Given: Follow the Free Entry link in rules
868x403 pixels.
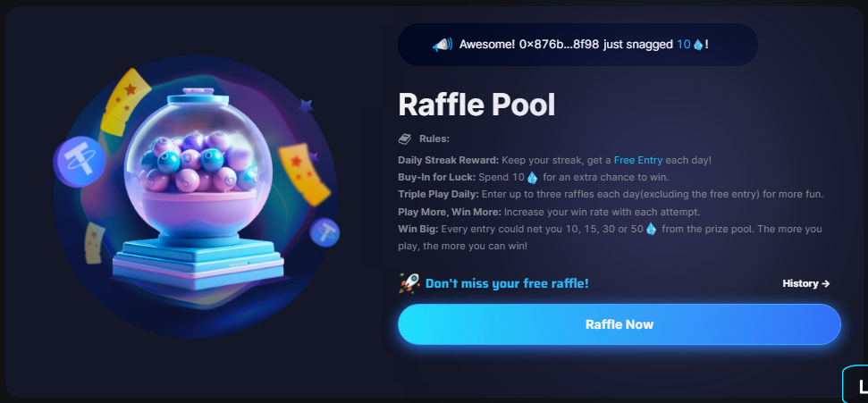Looking at the screenshot, I should [637, 160].
